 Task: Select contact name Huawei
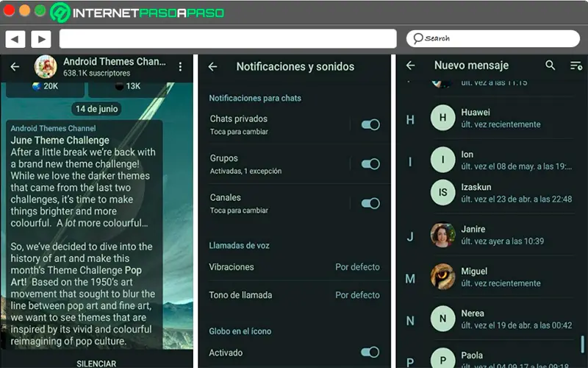476,113
